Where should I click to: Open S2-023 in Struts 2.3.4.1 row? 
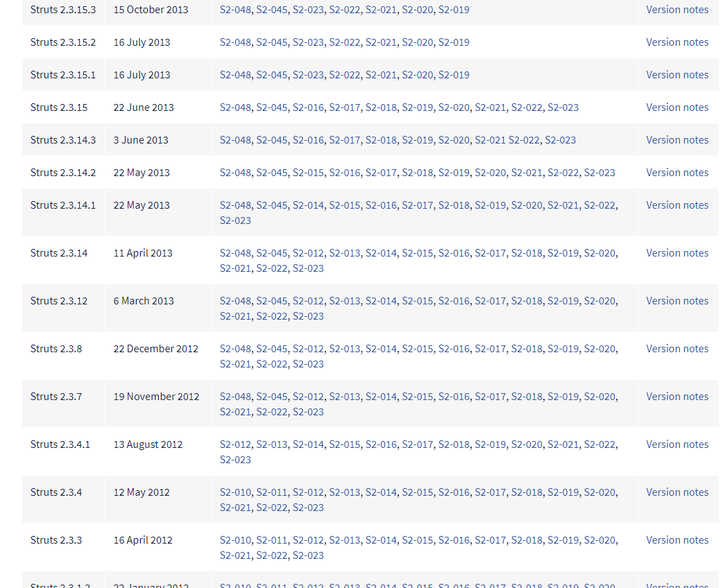point(236,460)
